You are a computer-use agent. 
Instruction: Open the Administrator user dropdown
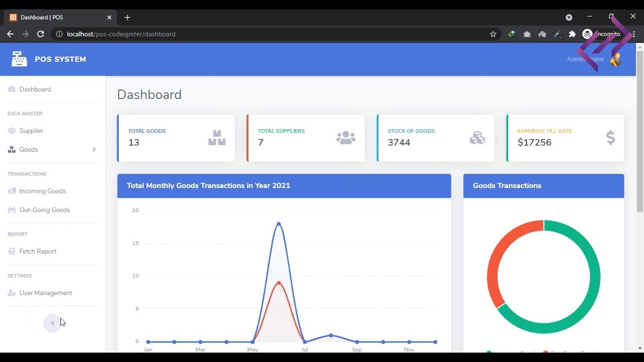594,59
